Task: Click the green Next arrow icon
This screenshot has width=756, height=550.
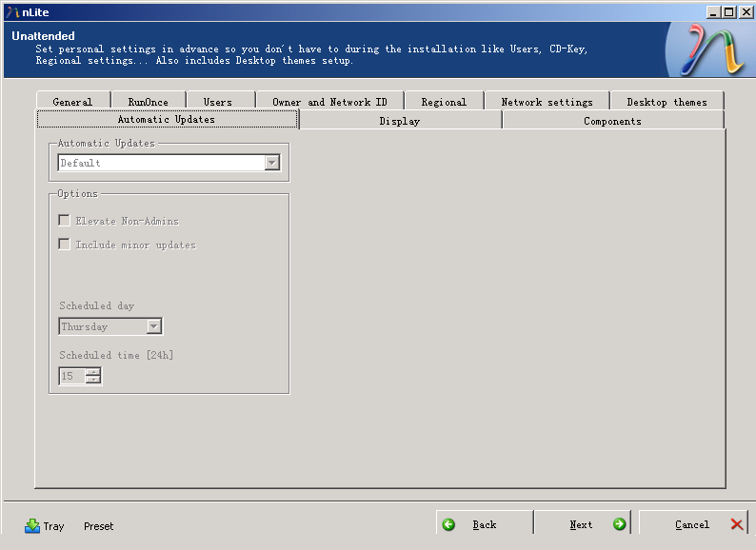Action: 619,524
